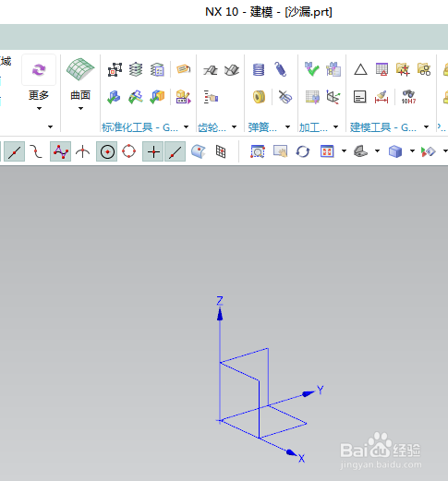This screenshot has height=481, width=448.
Task: Click the triangle icon in 建模工具 group
Action: pyautogui.click(x=360, y=69)
